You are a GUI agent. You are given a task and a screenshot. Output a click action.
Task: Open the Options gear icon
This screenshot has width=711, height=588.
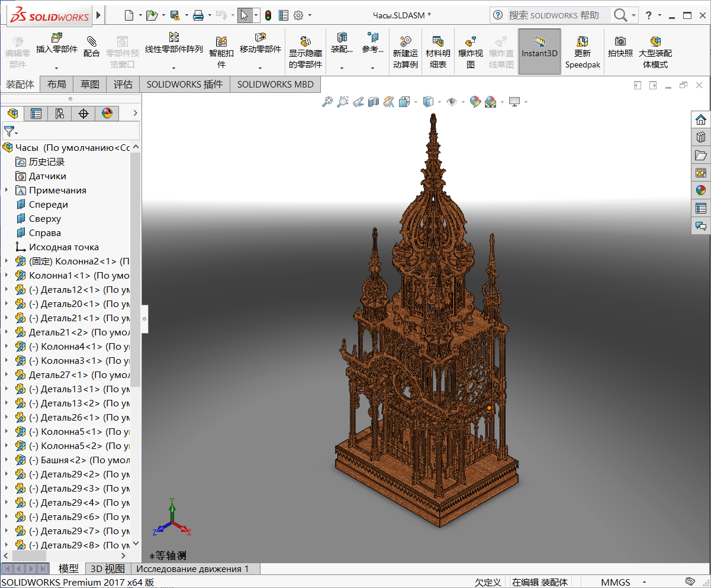(298, 15)
